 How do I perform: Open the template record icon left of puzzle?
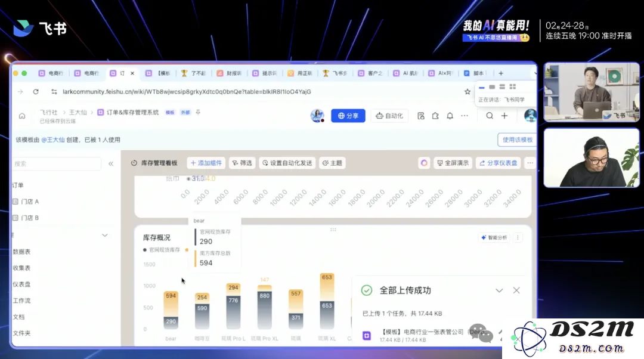421,116
